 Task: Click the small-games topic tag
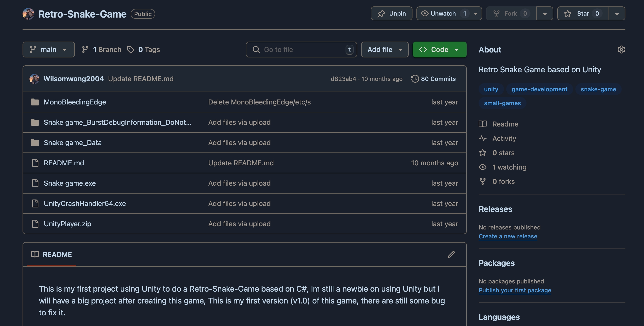click(502, 103)
